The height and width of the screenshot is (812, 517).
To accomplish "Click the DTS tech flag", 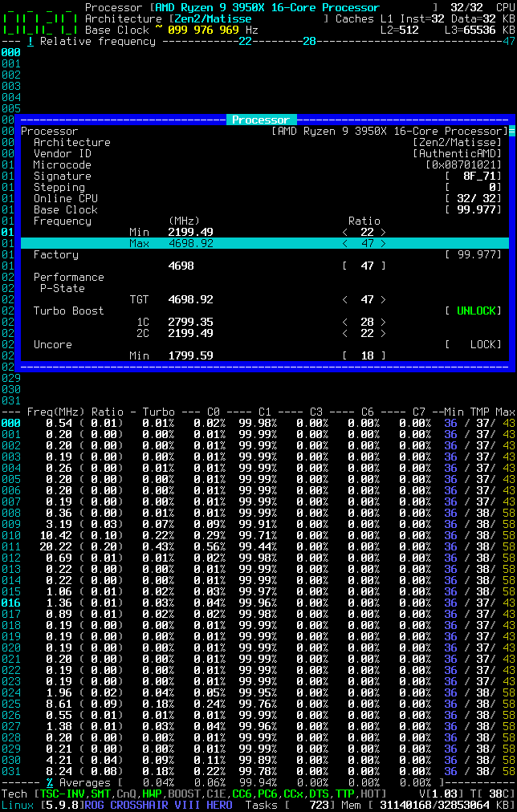I will pyautogui.click(x=320, y=794).
